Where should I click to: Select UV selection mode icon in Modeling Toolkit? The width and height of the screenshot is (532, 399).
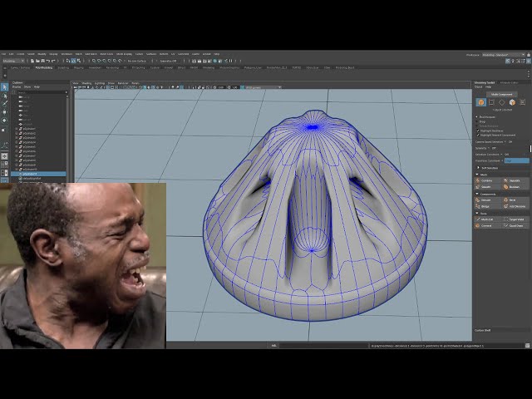[523, 102]
